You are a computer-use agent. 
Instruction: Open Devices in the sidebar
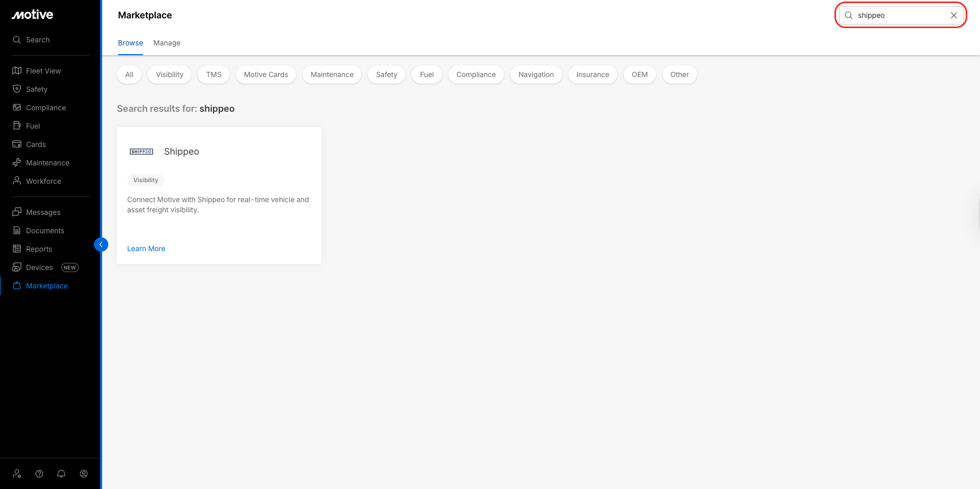[x=33, y=267]
